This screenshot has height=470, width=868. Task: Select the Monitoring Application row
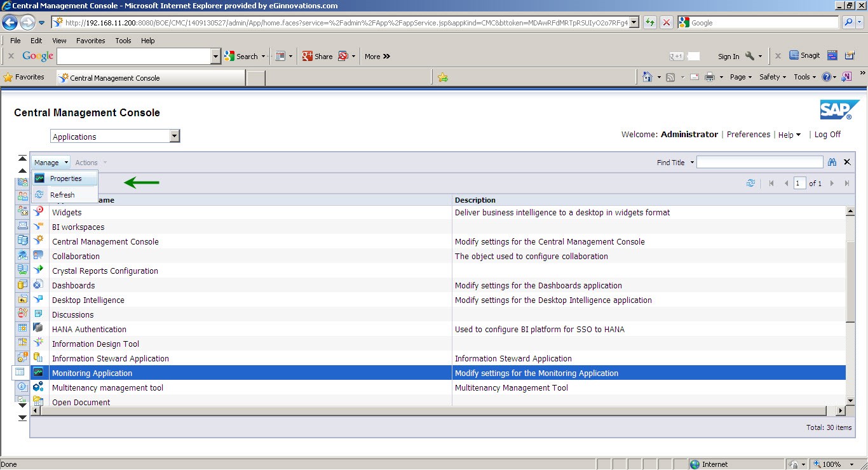[x=438, y=373]
